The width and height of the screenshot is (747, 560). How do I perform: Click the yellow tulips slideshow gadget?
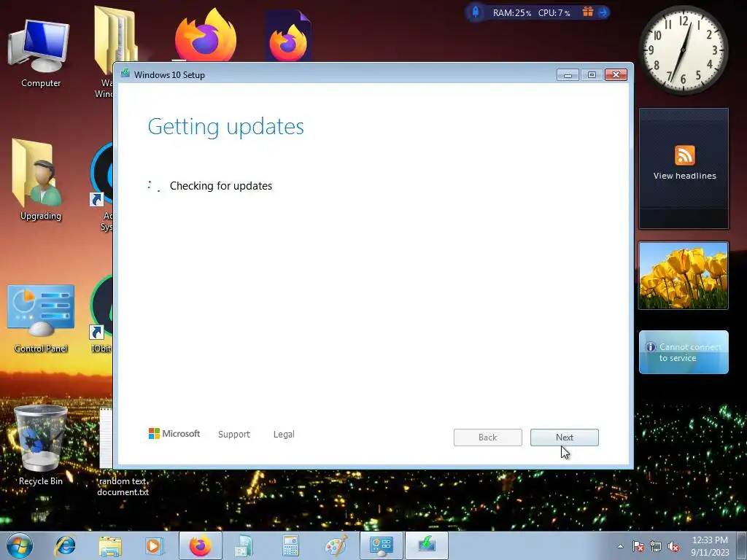[683, 276]
